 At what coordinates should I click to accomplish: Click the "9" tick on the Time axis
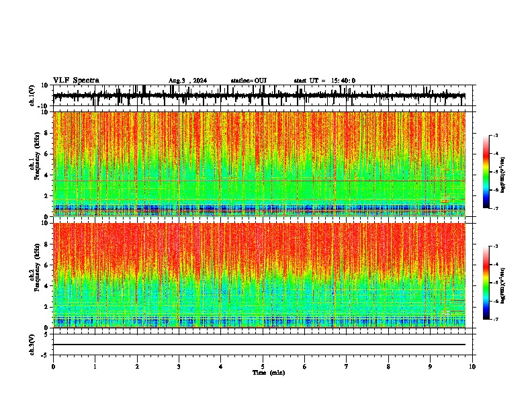point(430,367)
